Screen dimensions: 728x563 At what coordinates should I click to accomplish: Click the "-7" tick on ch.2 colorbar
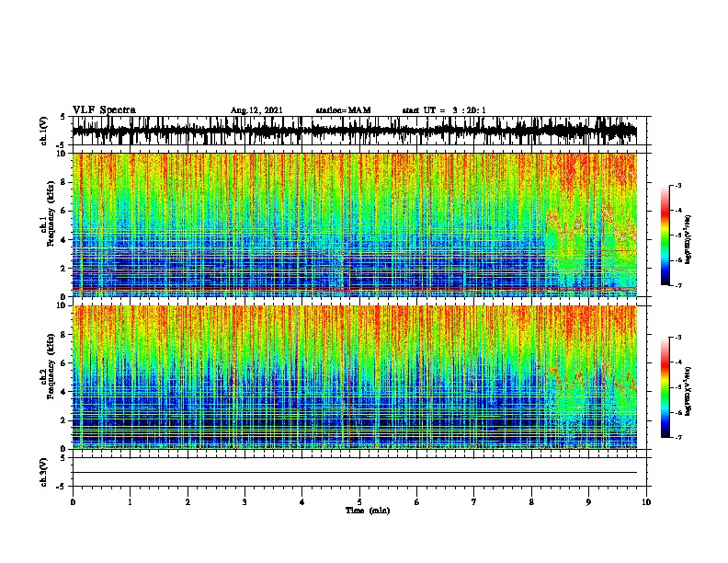(678, 437)
